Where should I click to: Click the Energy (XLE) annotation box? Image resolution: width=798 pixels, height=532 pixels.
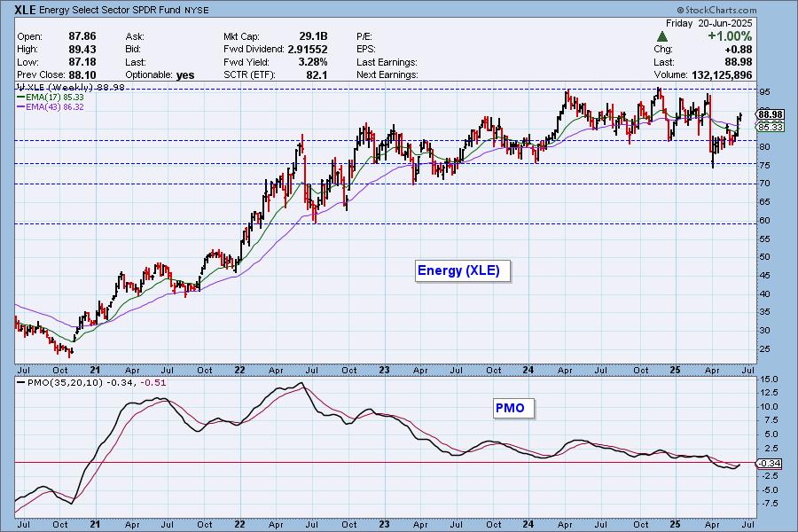pyautogui.click(x=463, y=270)
